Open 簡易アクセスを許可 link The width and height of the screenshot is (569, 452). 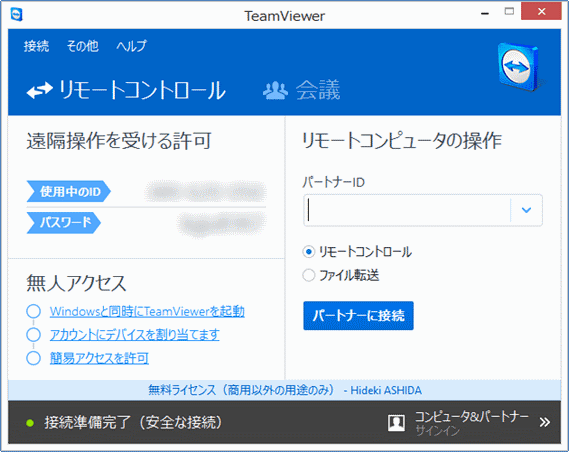tap(99, 358)
